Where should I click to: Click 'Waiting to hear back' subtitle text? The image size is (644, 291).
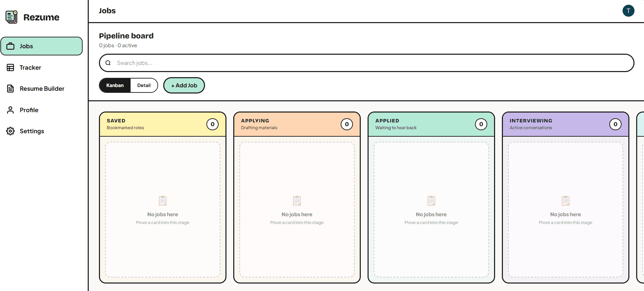click(396, 128)
